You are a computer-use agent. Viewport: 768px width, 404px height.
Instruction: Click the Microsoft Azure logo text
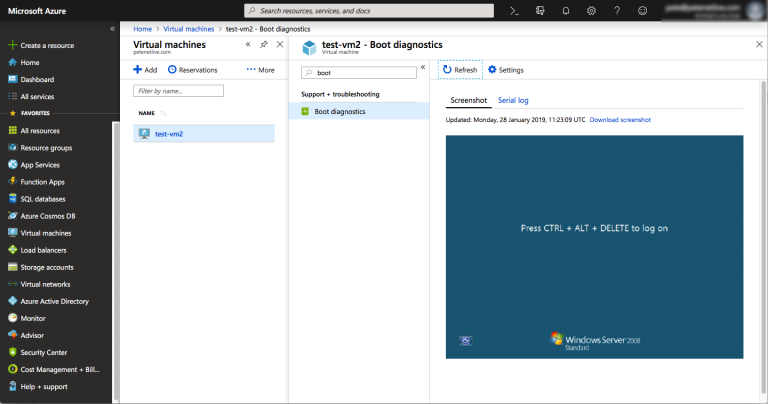[37, 11]
